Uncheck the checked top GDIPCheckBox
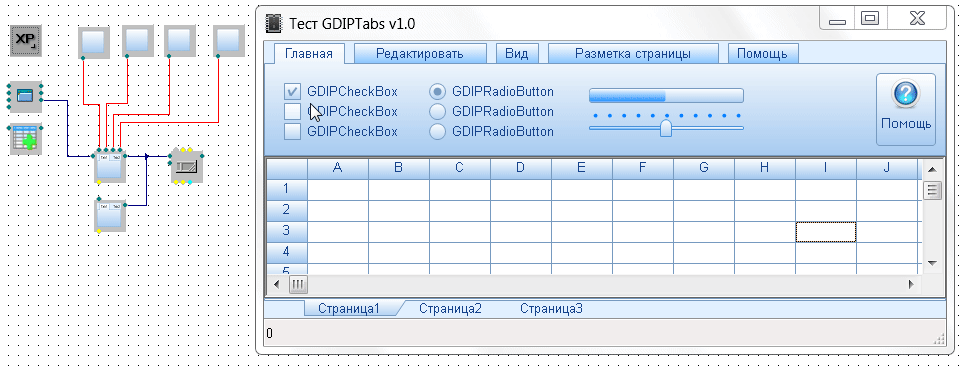Image resolution: width=963 pixels, height=366 pixels. (x=293, y=92)
